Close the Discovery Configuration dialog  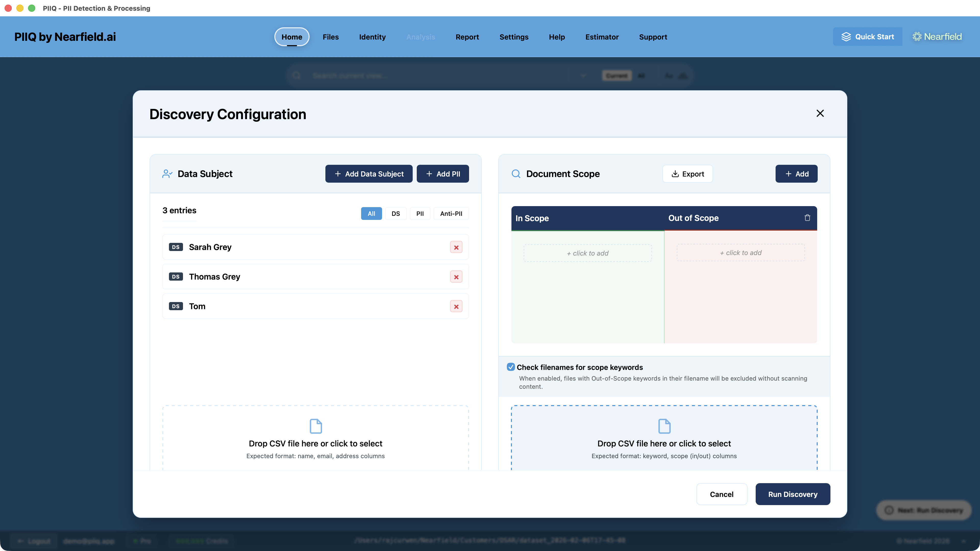[x=820, y=113]
